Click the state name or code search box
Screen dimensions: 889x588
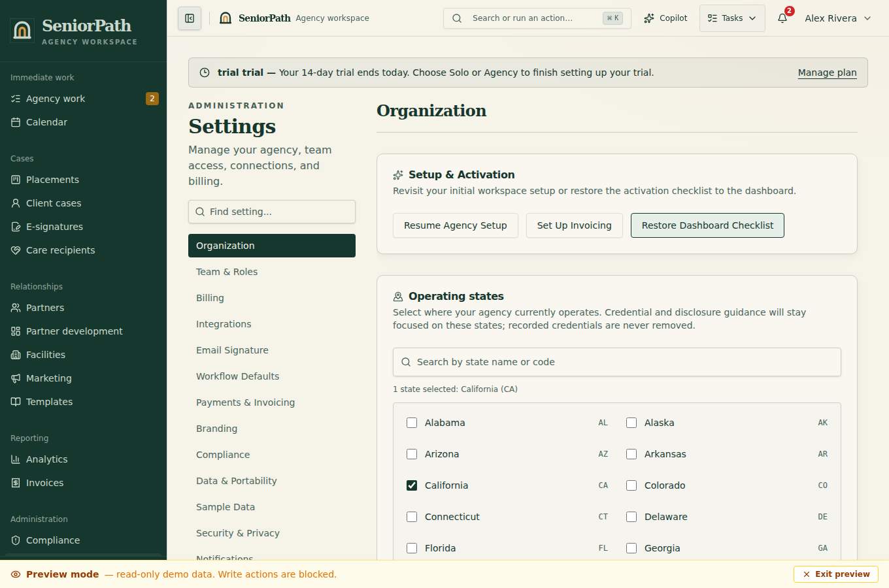pos(617,362)
